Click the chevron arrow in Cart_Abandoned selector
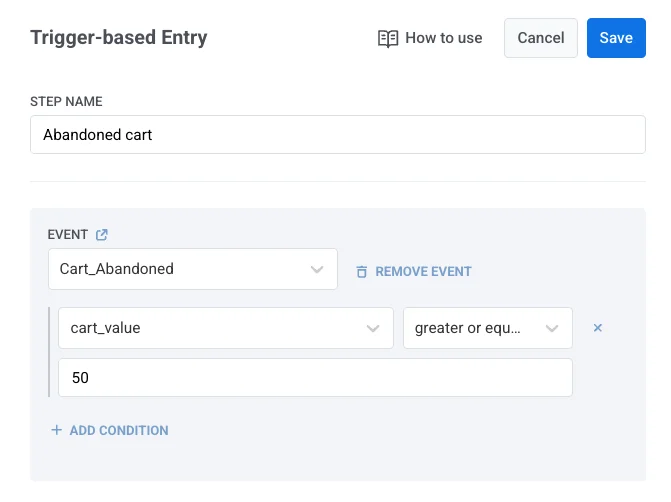 pos(317,269)
